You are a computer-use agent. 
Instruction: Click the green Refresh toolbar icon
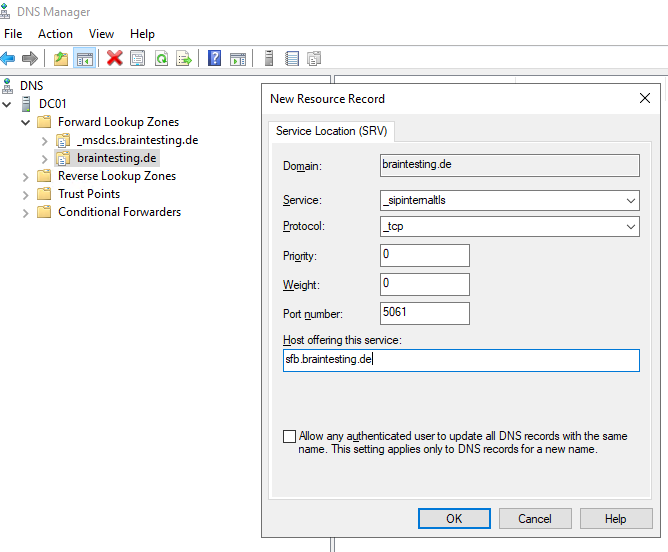pyautogui.click(x=161, y=59)
